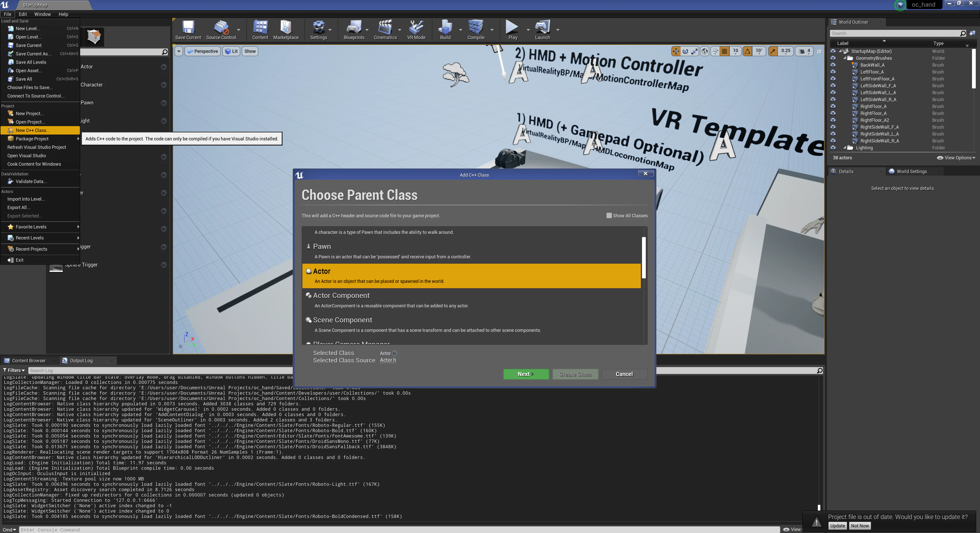Click Cancel in Add C++ Class dialog
The width and height of the screenshot is (980, 533).
click(624, 374)
